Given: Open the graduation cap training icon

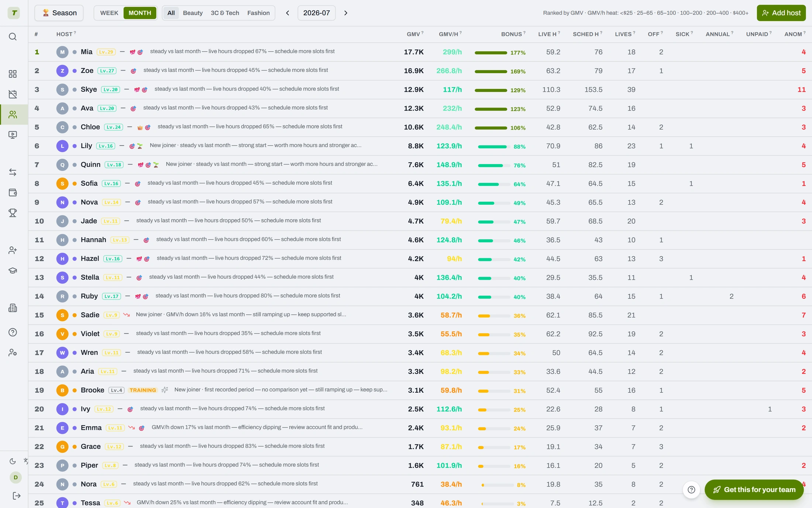Looking at the screenshot, I should [x=13, y=270].
